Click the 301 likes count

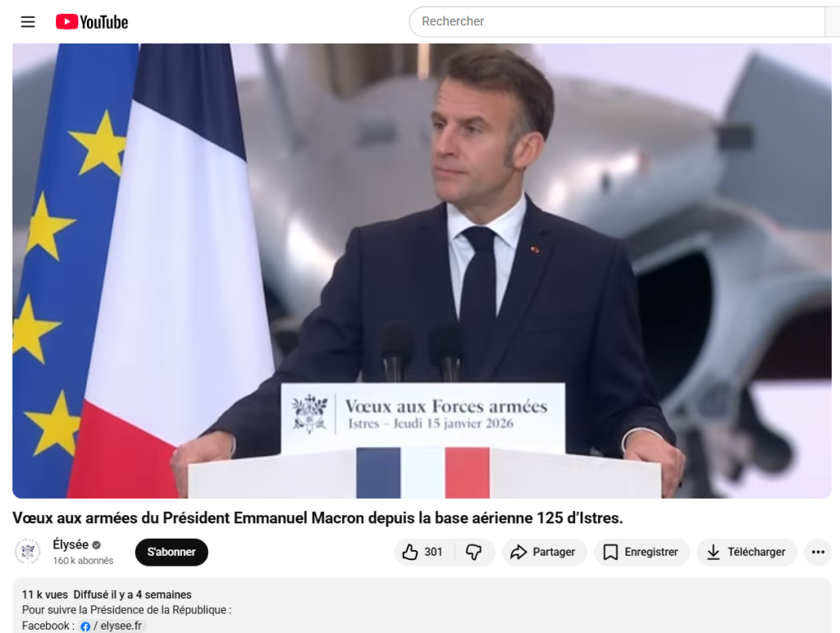click(433, 552)
